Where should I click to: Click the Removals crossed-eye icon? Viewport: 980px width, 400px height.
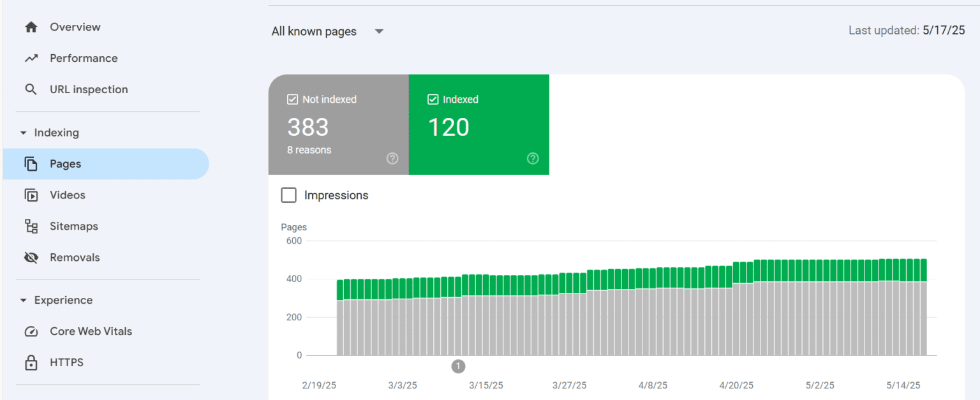coord(31,258)
